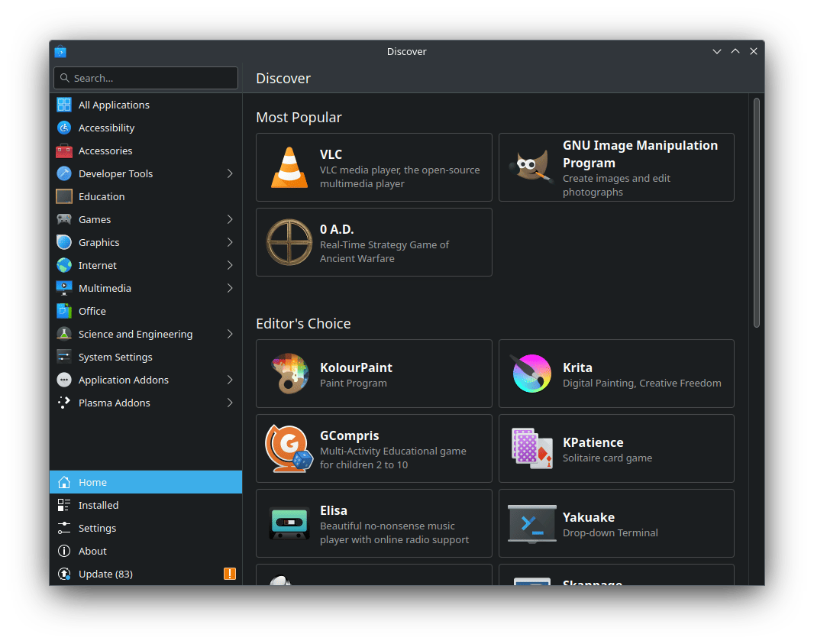Expand the Developer Tools category

click(230, 173)
